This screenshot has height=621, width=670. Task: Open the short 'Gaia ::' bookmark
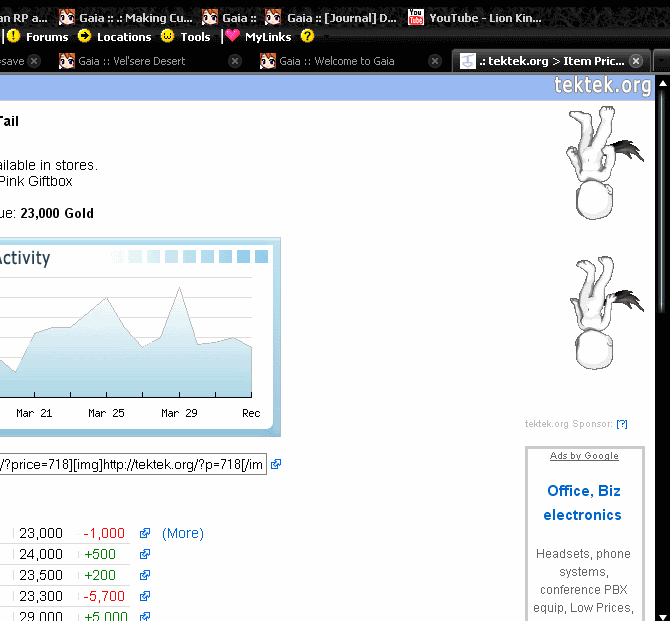coord(229,18)
